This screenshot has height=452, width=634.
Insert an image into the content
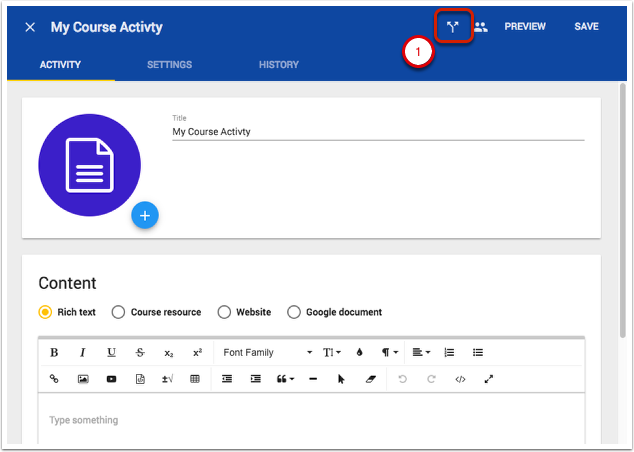(83, 380)
